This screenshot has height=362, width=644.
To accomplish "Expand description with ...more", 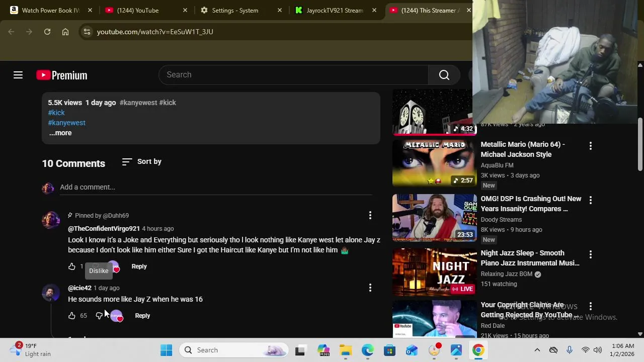I will pyautogui.click(x=60, y=133).
